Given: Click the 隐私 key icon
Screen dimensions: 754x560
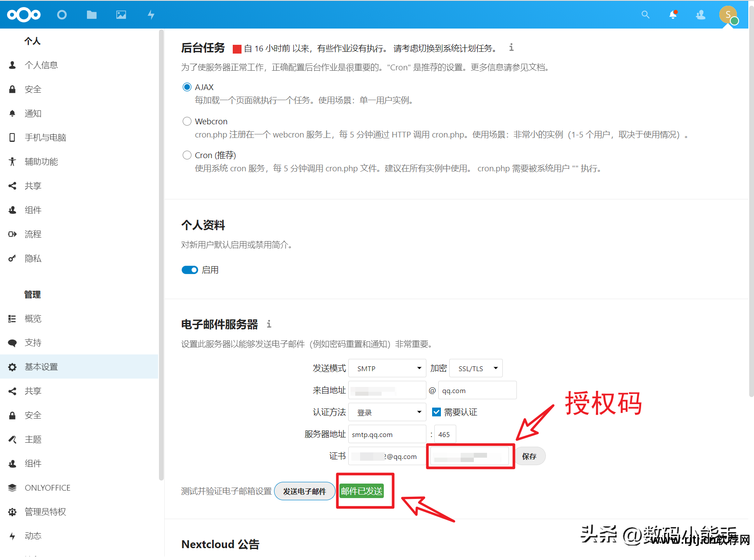Looking at the screenshot, I should [12, 258].
